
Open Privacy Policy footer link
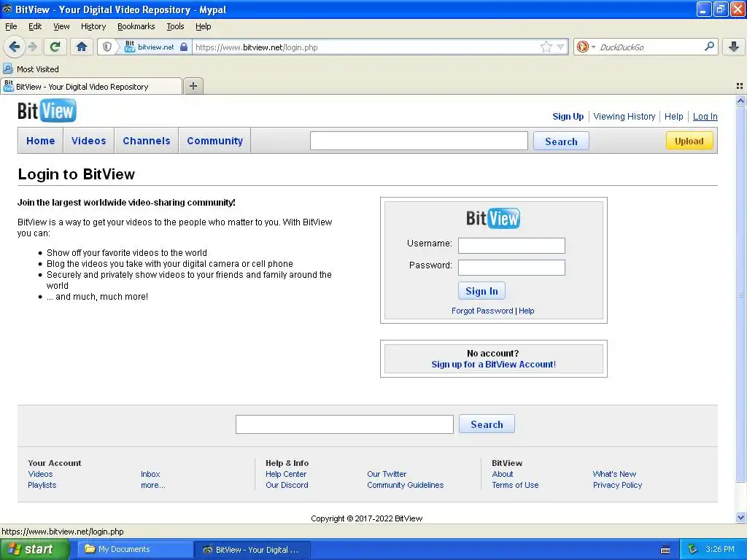click(x=617, y=485)
